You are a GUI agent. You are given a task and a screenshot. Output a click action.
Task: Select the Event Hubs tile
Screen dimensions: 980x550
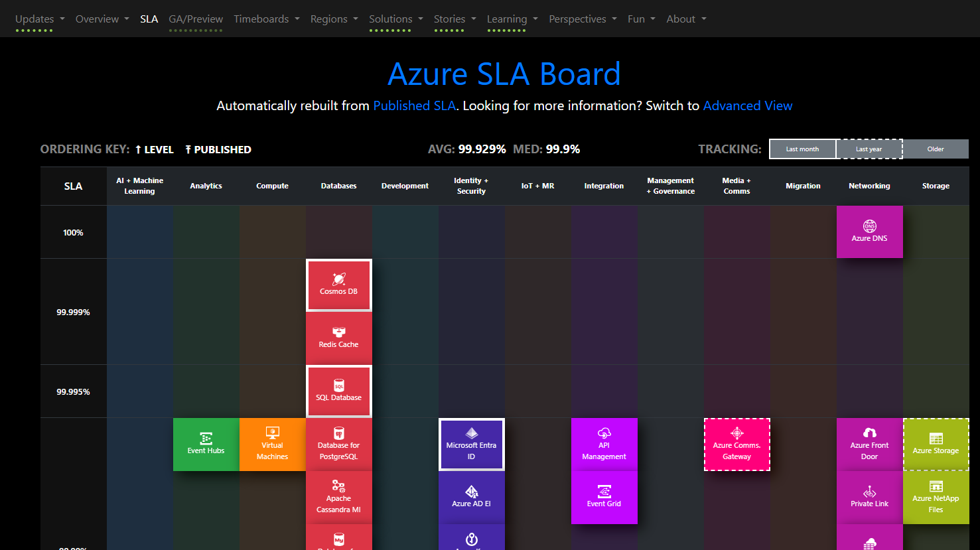pyautogui.click(x=206, y=445)
